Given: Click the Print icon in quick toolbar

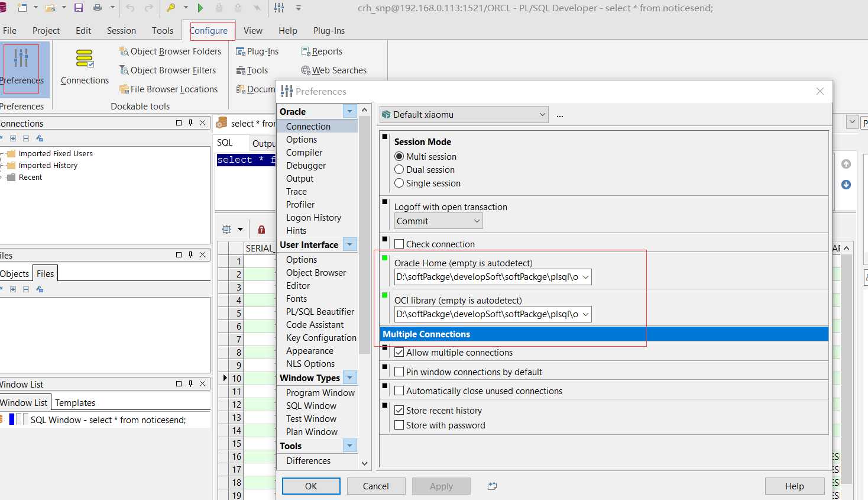Looking at the screenshot, I should [98, 8].
